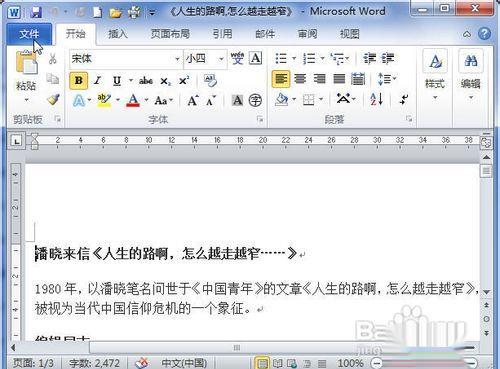The width and height of the screenshot is (500, 369).
Task: Open the 编辑 (Editing) group button
Action: 471,76
